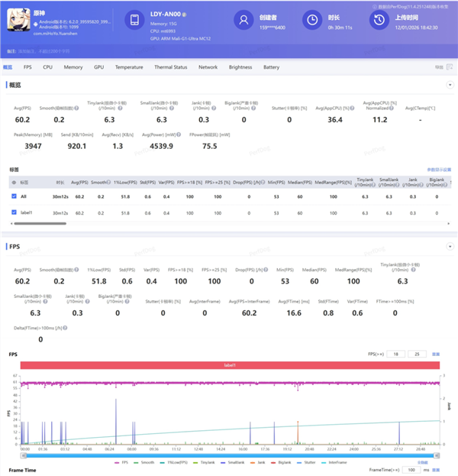Open help icon for TinyJank in the Overview section
The height and width of the screenshot is (476, 458).
(x=120, y=108)
